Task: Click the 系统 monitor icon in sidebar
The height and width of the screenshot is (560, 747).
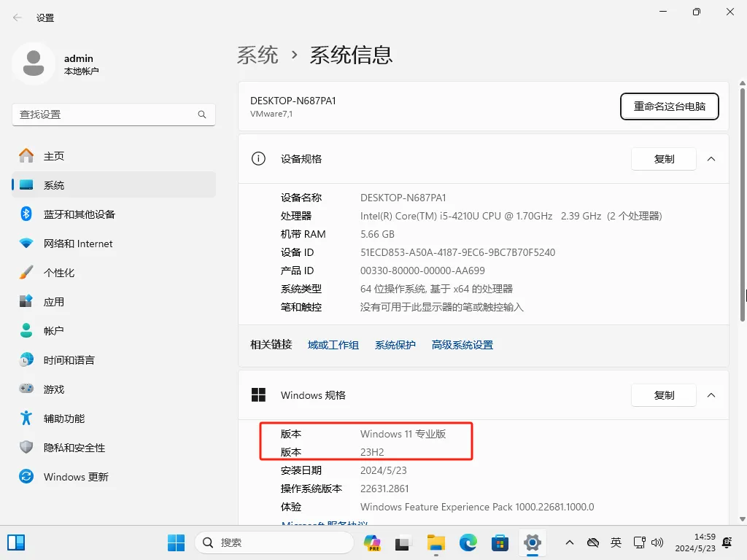Action: click(x=26, y=184)
